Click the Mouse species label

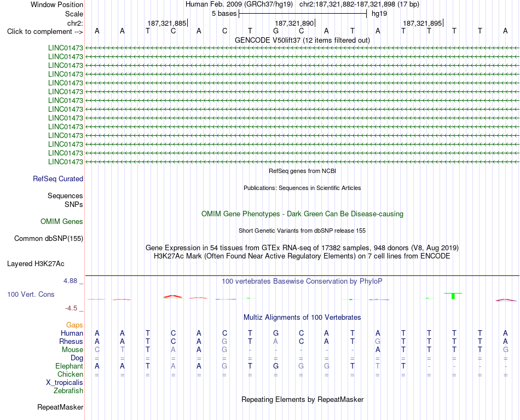point(72,350)
